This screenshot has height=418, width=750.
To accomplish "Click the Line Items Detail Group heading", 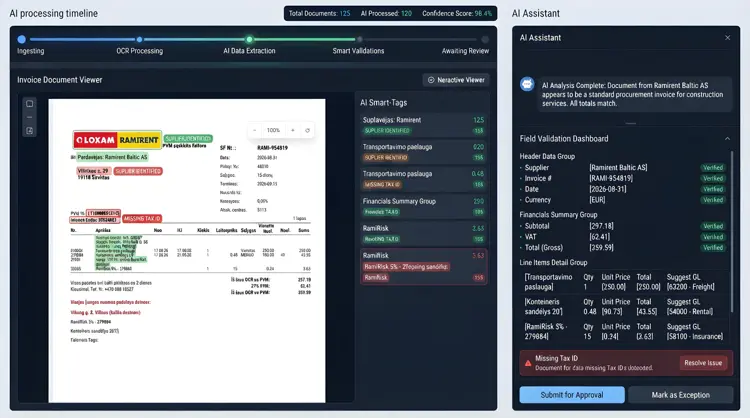I will (553, 263).
